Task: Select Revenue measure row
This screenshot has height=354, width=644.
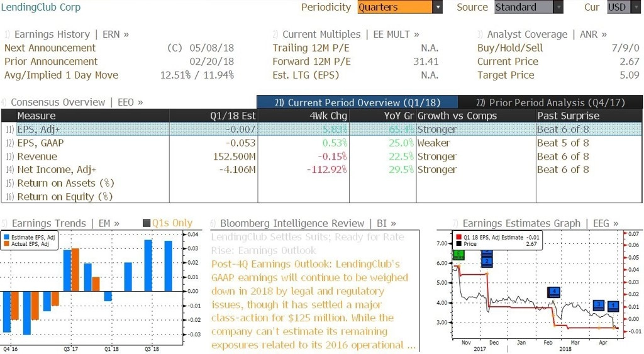Action: point(321,157)
